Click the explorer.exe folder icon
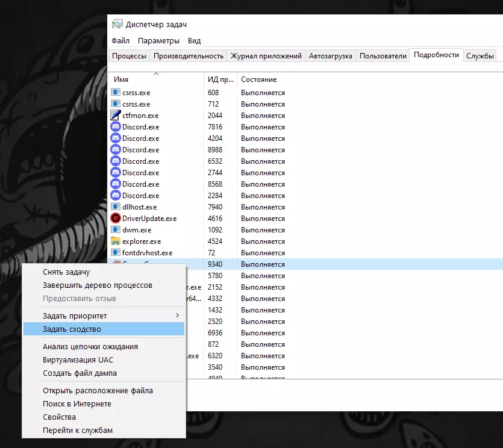Viewport: 503px width, 448px height. [x=116, y=241]
